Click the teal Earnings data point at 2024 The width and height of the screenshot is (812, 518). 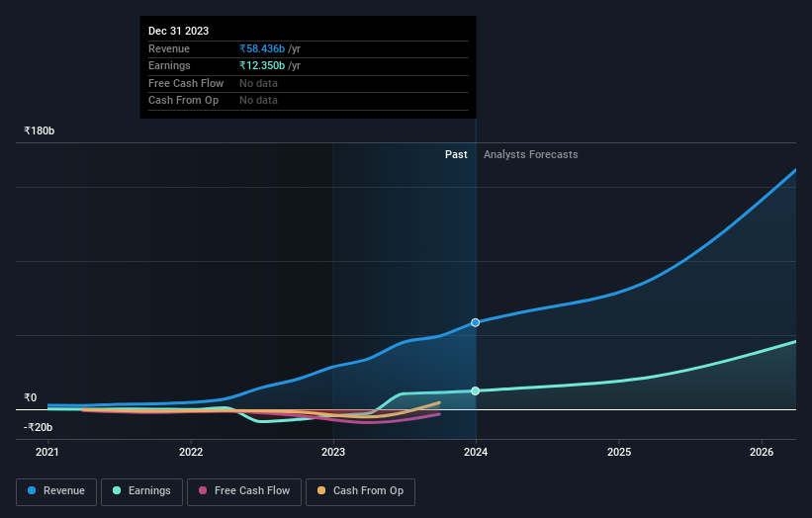point(475,390)
